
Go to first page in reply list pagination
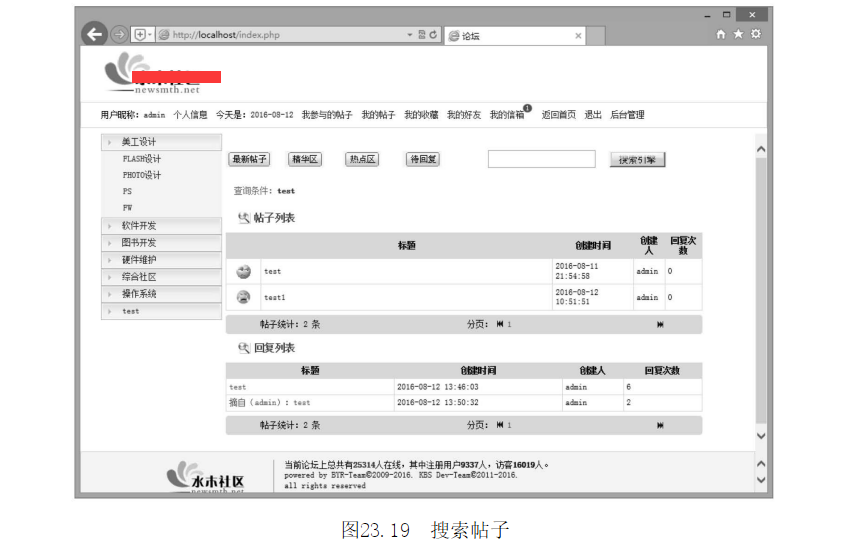[500, 425]
